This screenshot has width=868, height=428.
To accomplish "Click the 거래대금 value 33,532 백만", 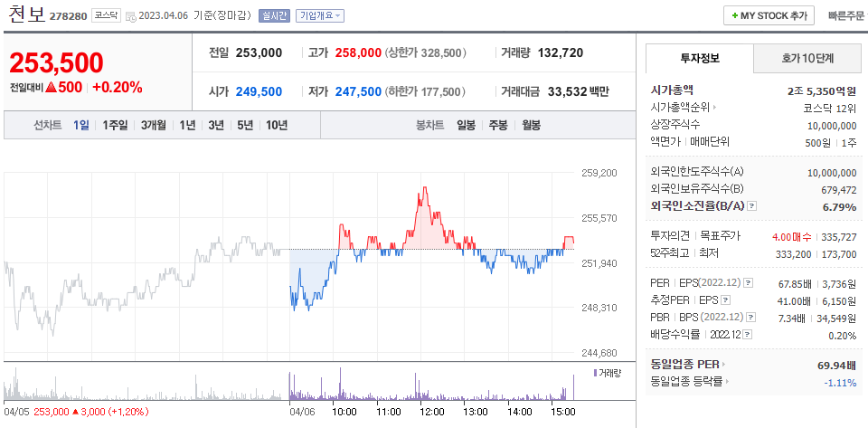I will pyautogui.click(x=578, y=91).
